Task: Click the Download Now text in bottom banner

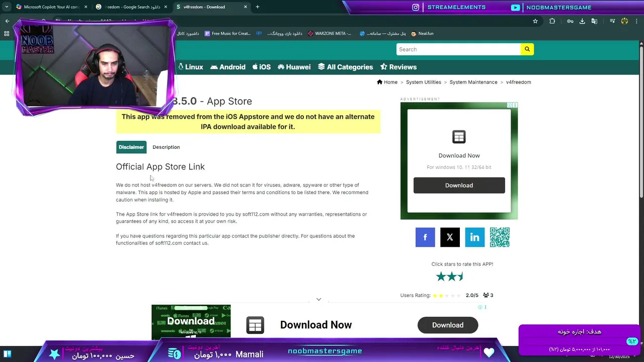Action: tap(316, 325)
